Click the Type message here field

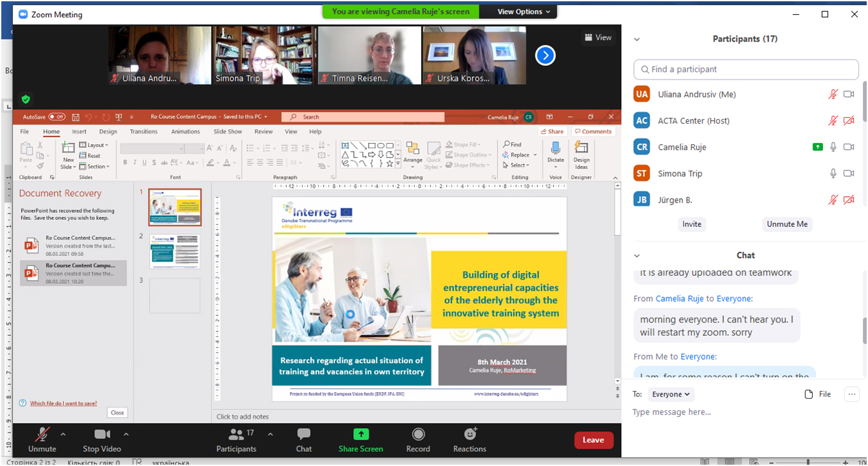point(737,412)
